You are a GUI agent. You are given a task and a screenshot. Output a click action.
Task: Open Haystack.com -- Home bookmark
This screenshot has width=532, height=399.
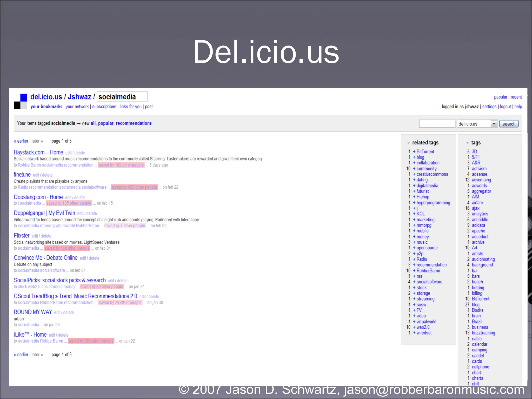click(38, 152)
